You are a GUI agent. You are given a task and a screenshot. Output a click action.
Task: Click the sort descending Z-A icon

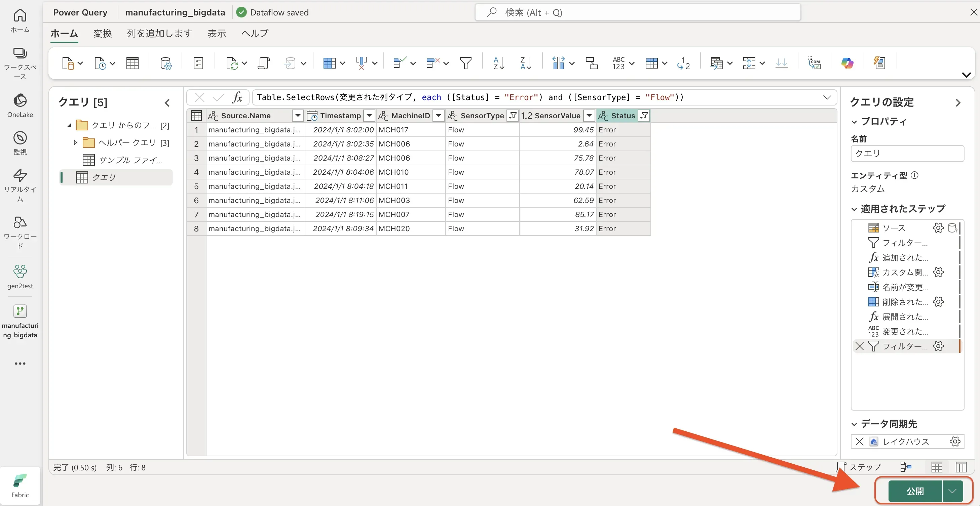[525, 63]
